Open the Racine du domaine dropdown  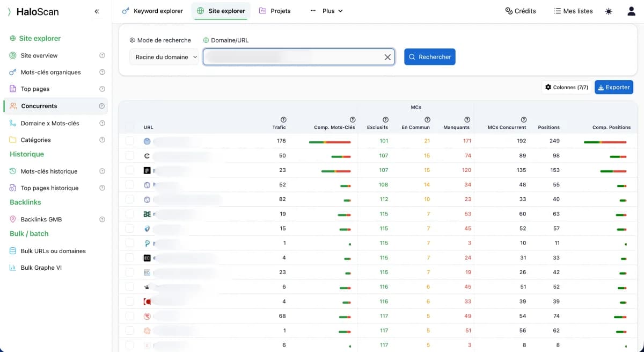pyautogui.click(x=164, y=56)
